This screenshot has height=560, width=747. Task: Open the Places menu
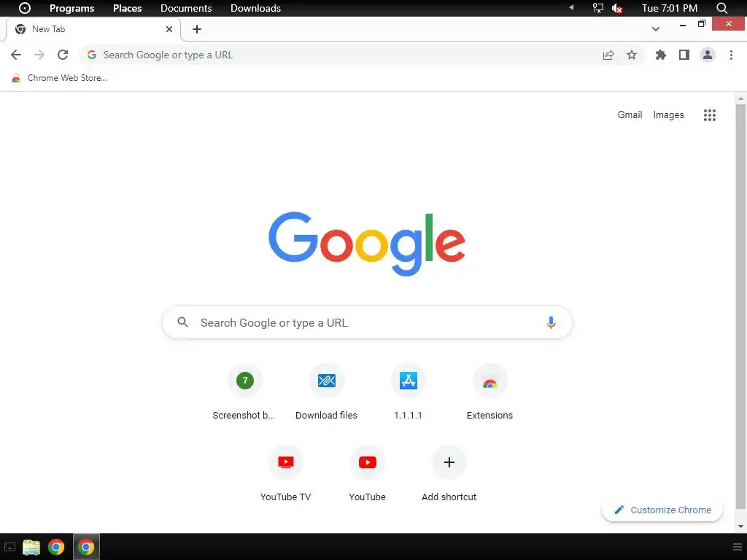pos(127,8)
